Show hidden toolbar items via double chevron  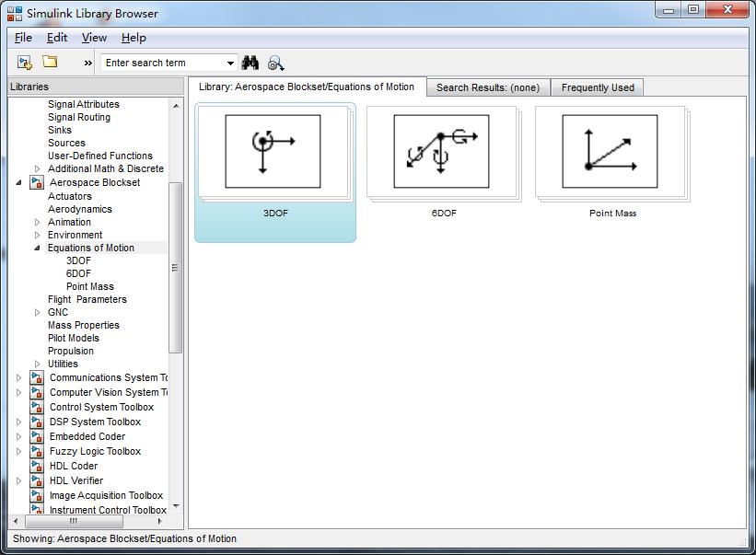(88, 63)
